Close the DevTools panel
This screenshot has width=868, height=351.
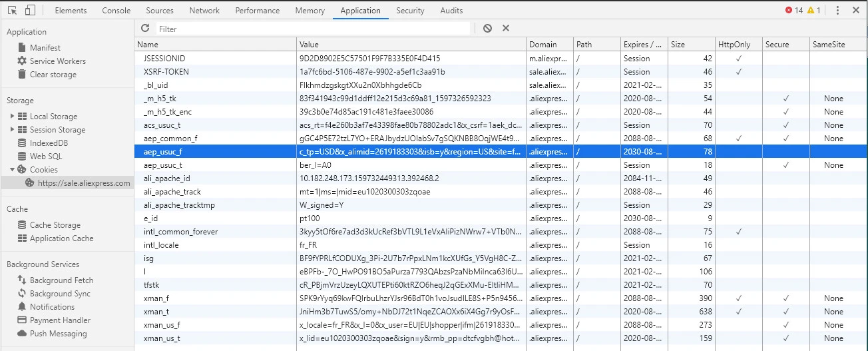855,11
